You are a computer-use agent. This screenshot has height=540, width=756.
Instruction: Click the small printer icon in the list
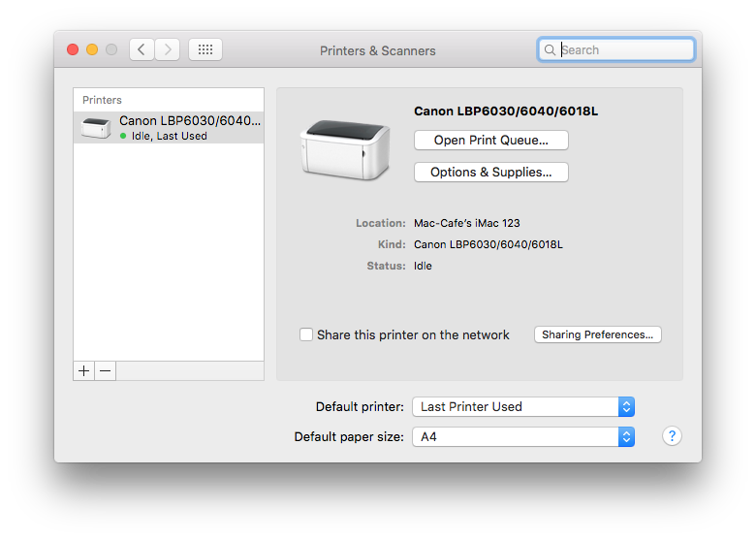(x=96, y=128)
